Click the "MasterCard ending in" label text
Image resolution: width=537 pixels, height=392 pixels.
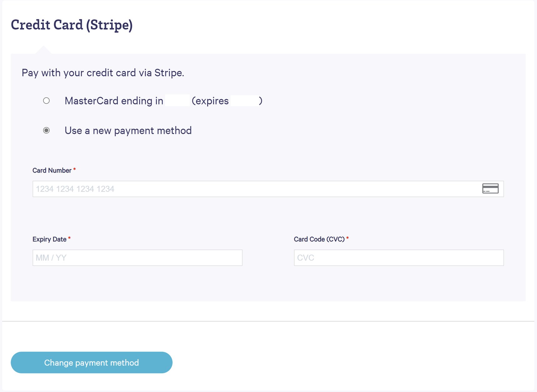pos(114,101)
